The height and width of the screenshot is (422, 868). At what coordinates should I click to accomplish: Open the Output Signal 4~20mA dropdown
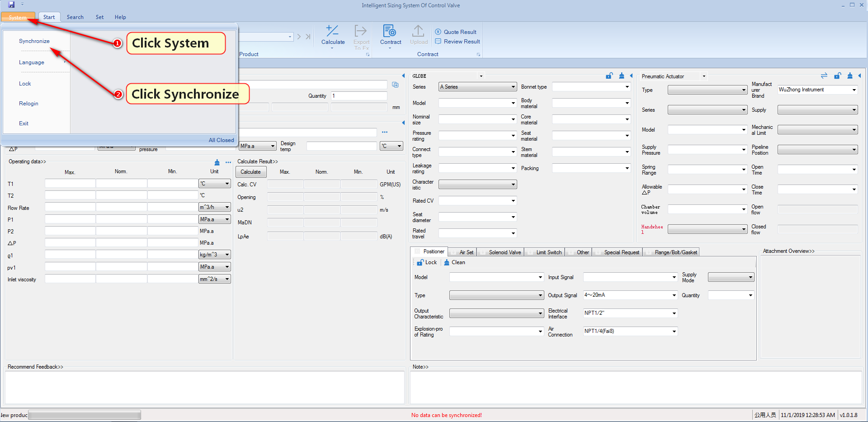[x=674, y=295]
